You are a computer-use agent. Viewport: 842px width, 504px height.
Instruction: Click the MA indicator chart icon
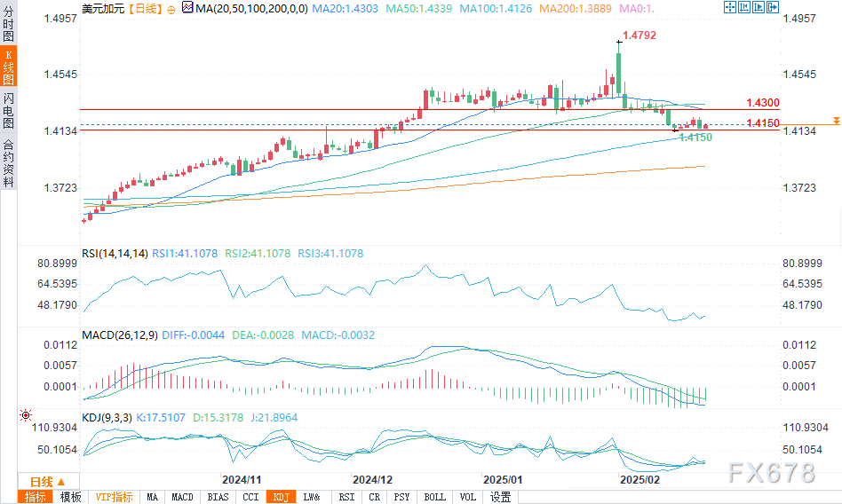(187, 8)
